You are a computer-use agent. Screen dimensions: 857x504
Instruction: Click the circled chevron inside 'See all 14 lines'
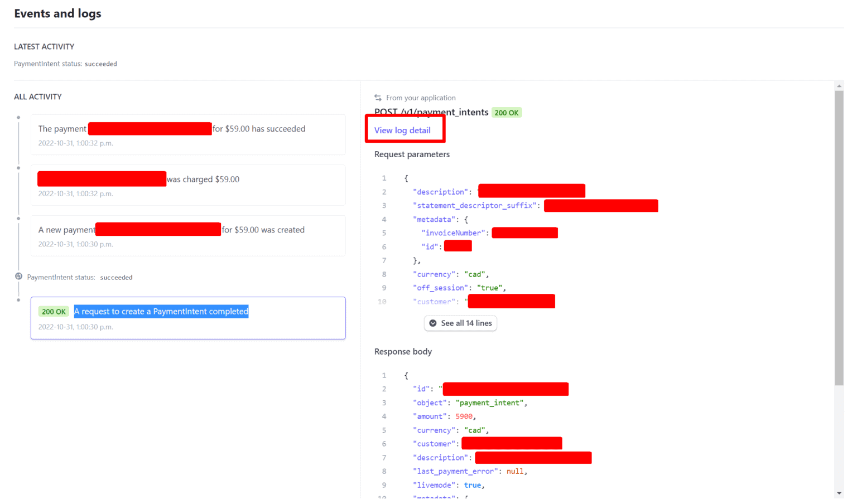point(434,323)
